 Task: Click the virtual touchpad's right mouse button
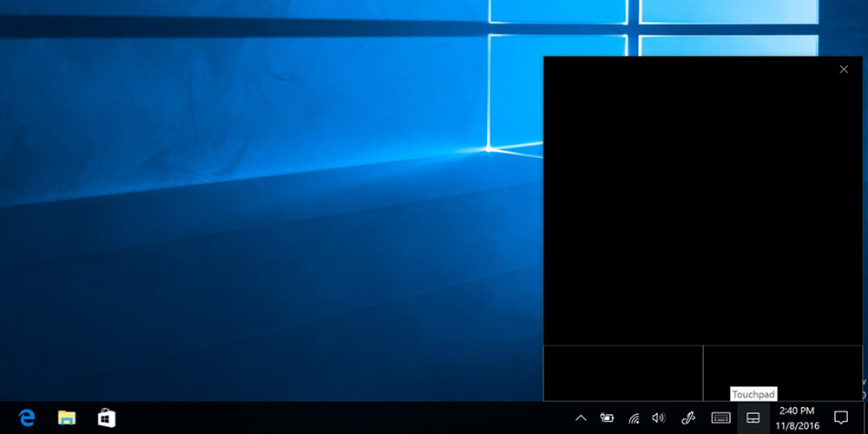tap(783, 373)
